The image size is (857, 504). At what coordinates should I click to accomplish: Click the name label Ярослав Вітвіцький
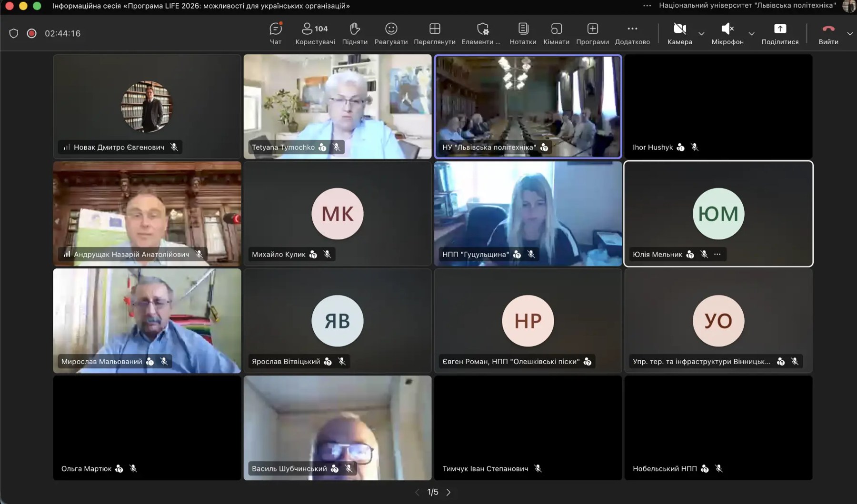tap(286, 361)
